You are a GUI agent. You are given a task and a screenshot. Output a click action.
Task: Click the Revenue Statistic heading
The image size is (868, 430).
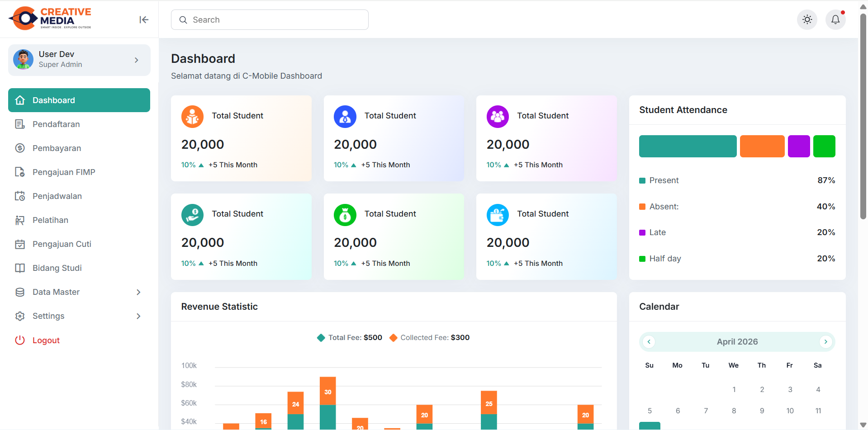tap(219, 307)
